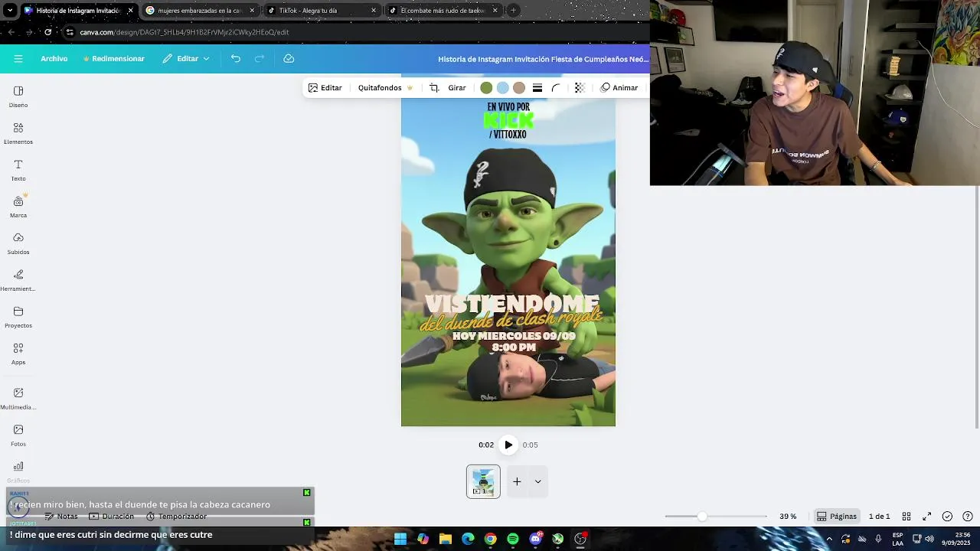Open a new browser tab
This screenshot has height=551, width=980.
pyautogui.click(x=513, y=11)
